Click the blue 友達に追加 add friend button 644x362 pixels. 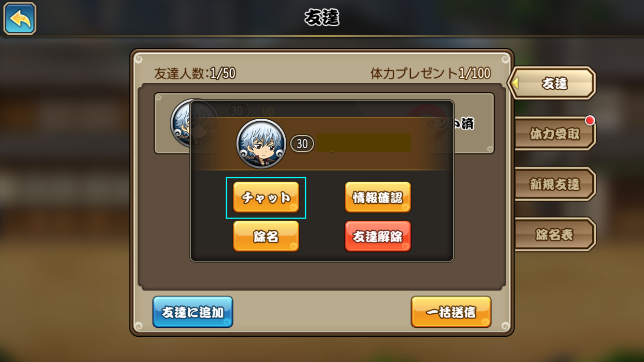point(193,312)
